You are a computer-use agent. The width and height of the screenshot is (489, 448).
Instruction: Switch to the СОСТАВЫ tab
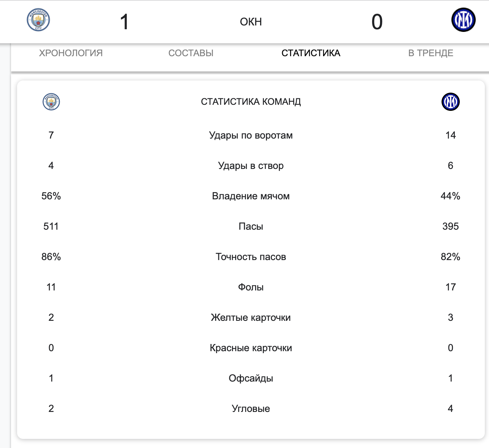[x=191, y=53]
